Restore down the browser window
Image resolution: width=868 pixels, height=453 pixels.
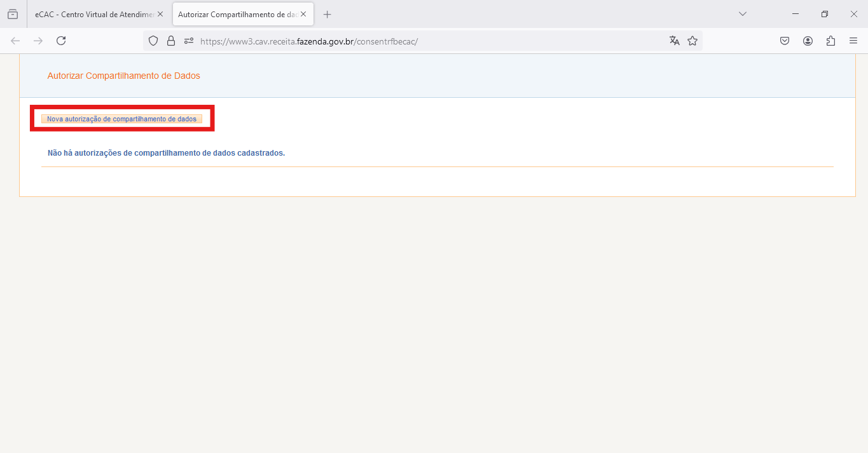(825, 14)
